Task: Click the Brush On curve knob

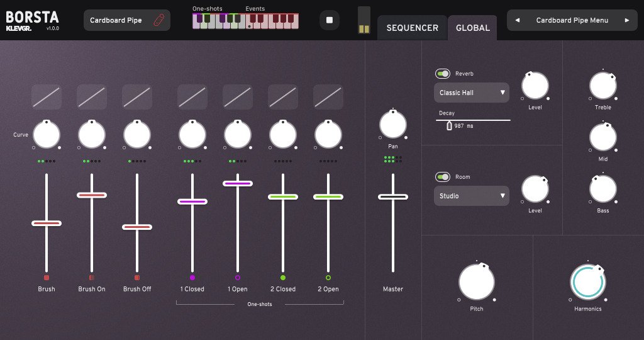Action: (x=92, y=135)
